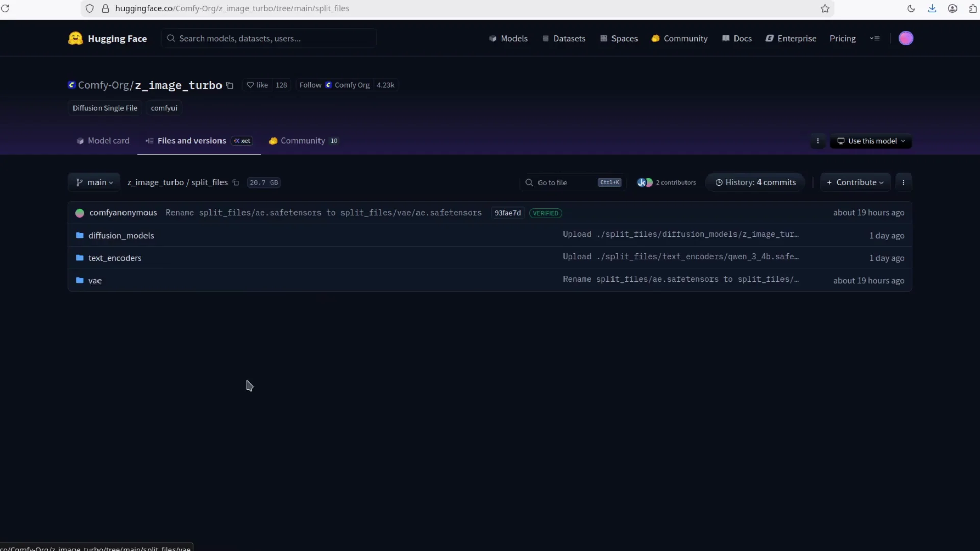Open the Use this model dropdown
Screen dimensions: 980x551
click(x=871, y=141)
